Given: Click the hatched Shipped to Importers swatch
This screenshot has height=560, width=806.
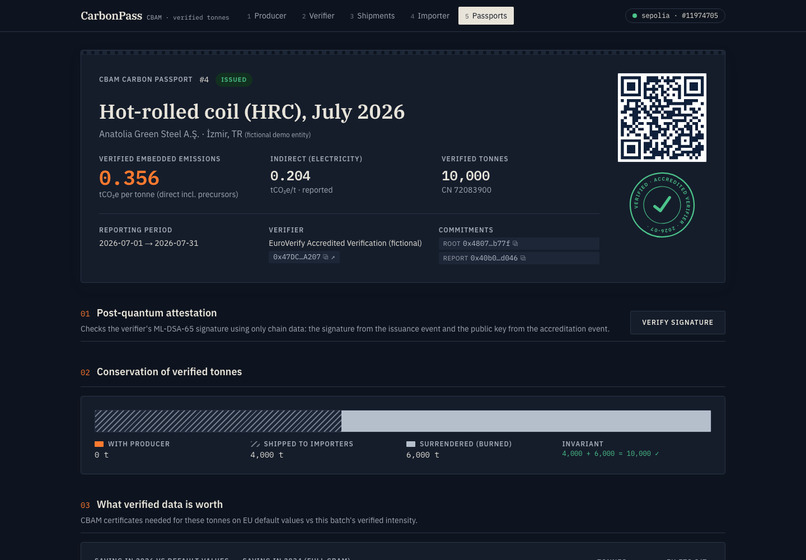Looking at the screenshot, I should [x=255, y=444].
